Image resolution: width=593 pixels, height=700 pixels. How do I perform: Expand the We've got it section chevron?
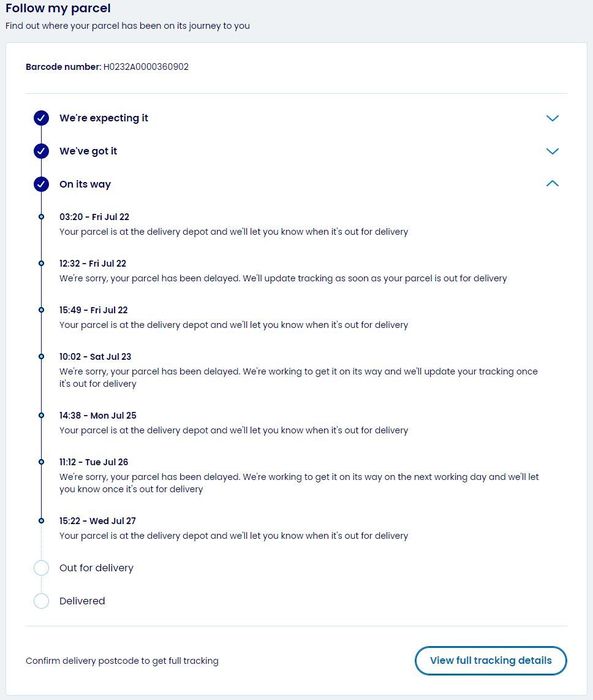point(552,151)
